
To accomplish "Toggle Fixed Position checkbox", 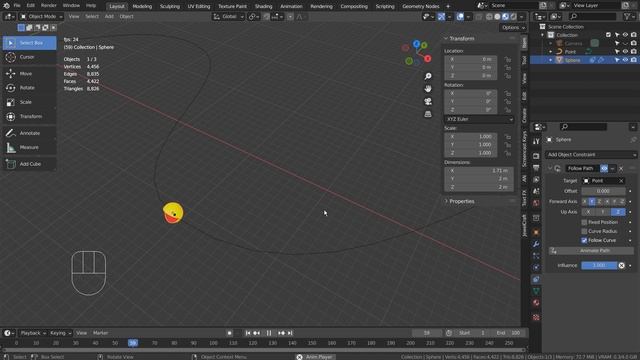I will tap(584, 222).
